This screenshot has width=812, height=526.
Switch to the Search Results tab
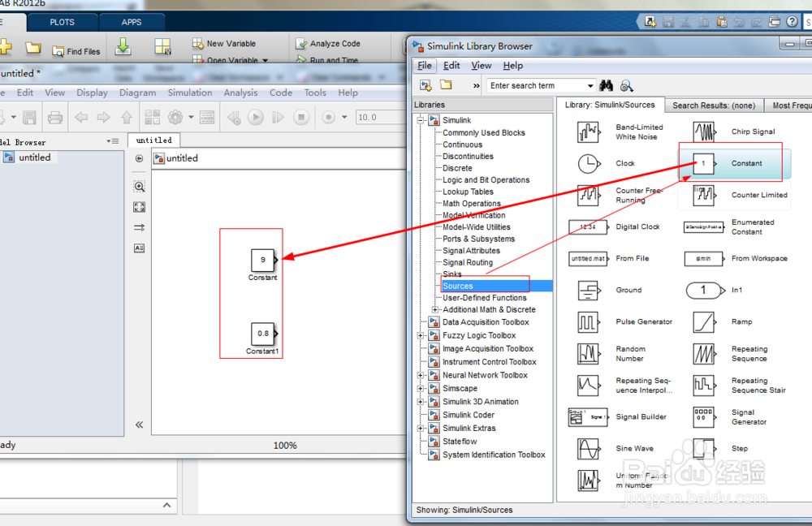pos(714,106)
